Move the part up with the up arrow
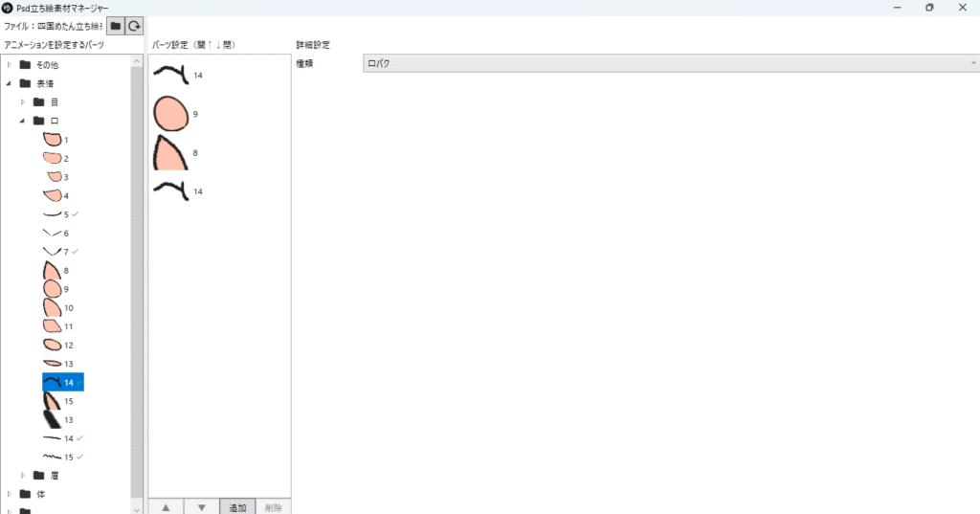The height and width of the screenshot is (514, 980). [166, 506]
